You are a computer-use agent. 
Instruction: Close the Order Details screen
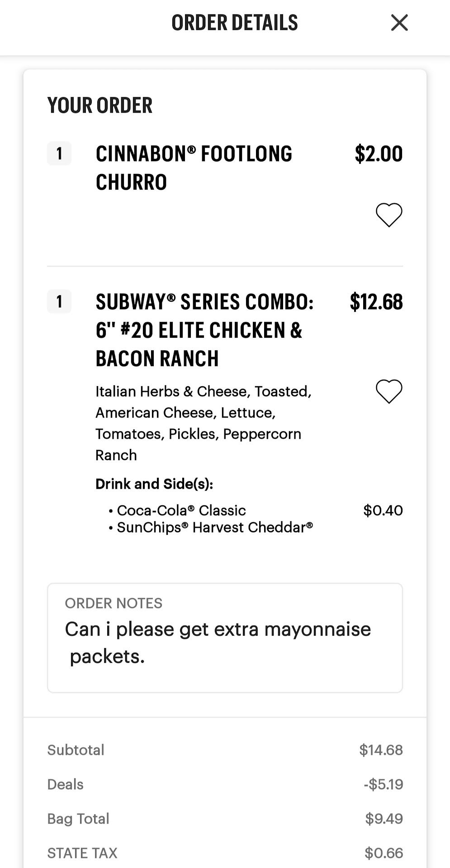point(399,23)
